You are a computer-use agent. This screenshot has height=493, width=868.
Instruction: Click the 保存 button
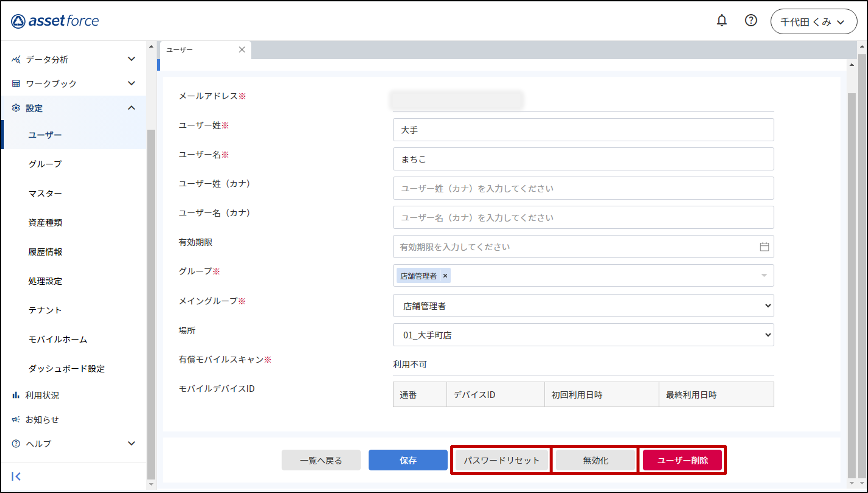(408, 460)
